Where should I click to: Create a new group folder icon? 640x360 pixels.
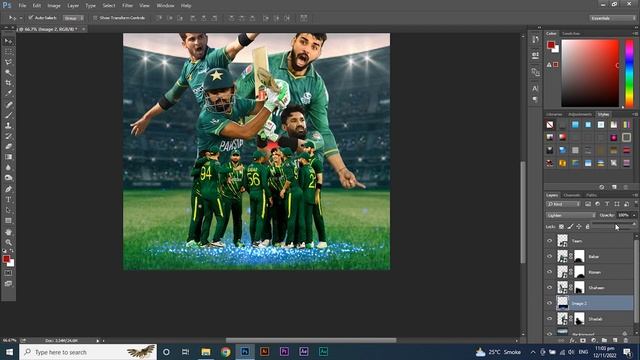604,340
